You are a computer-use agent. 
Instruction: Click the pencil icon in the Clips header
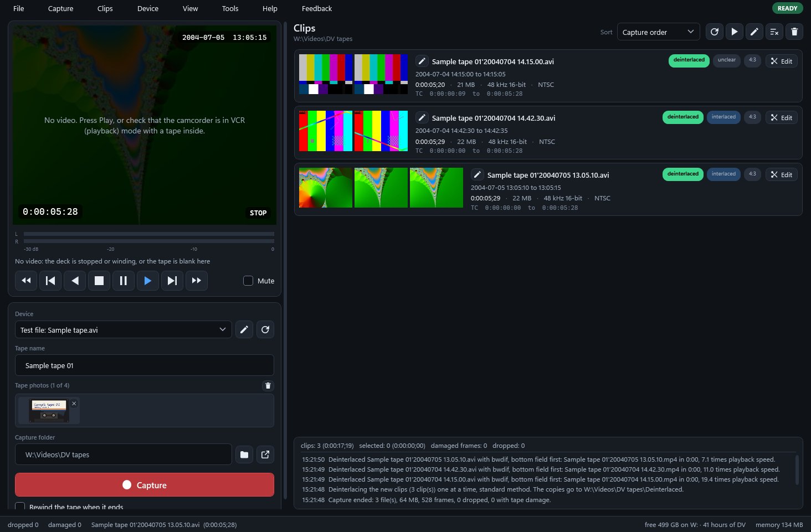pyautogui.click(x=754, y=32)
